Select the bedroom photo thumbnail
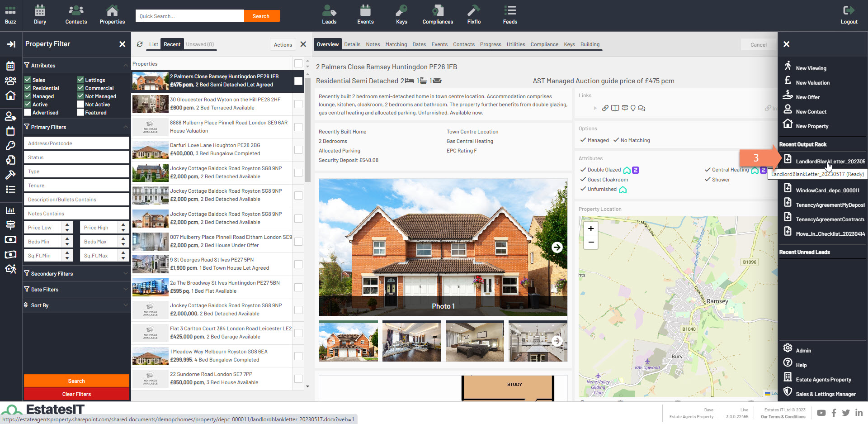This screenshot has width=868, height=424. click(x=475, y=342)
